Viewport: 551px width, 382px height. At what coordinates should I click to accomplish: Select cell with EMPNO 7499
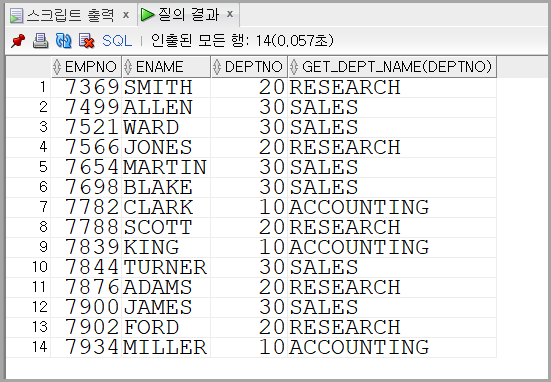tap(86, 107)
